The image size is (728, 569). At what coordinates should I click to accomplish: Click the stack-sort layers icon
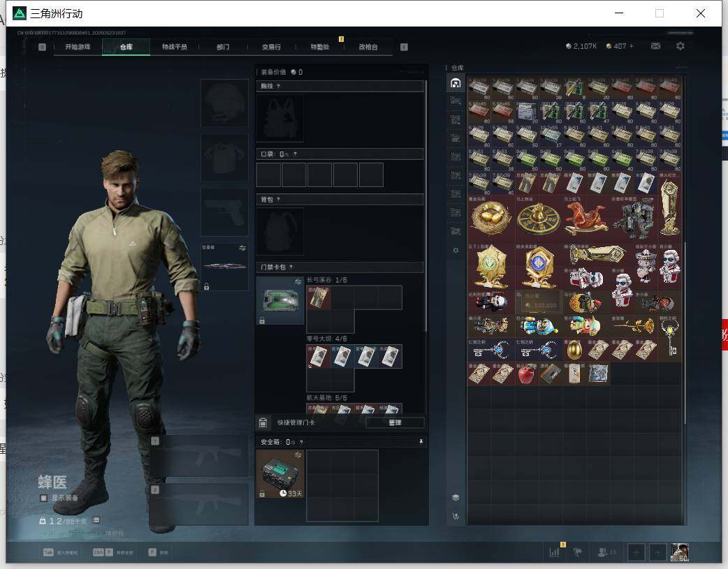[456, 498]
